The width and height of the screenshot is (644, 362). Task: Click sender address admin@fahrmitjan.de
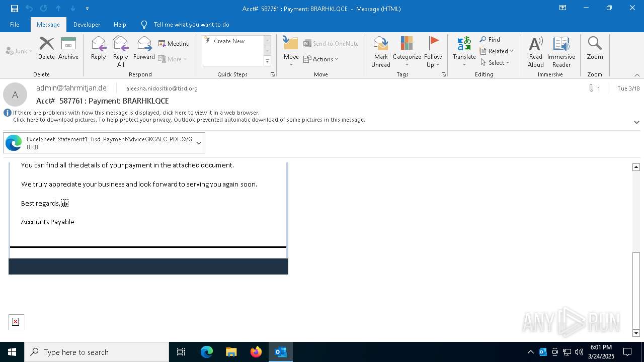pyautogui.click(x=71, y=88)
